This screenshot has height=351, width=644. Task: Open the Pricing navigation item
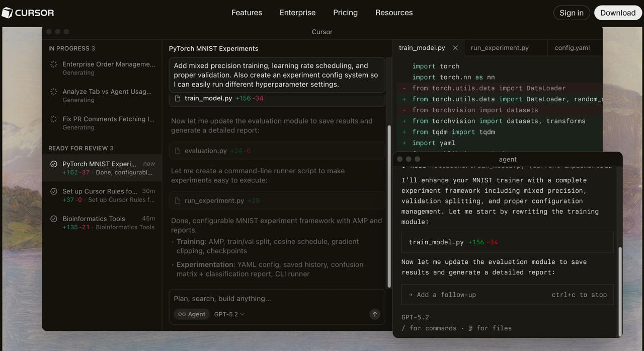[345, 13]
